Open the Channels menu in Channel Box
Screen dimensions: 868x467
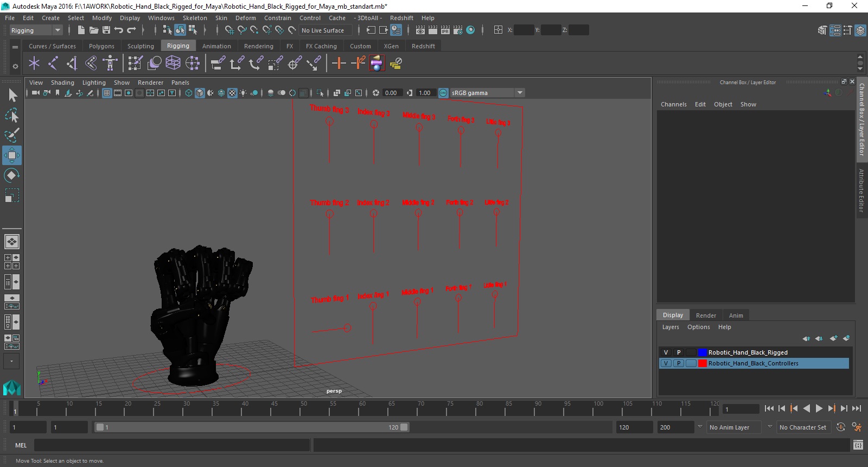pos(673,104)
